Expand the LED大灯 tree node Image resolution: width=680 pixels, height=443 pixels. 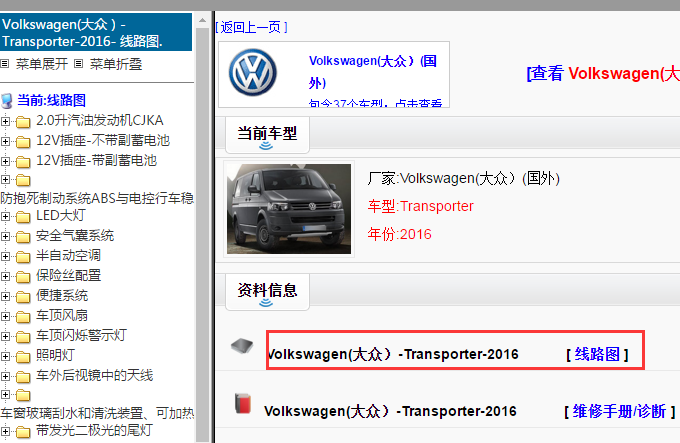click(x=5, y=216)
